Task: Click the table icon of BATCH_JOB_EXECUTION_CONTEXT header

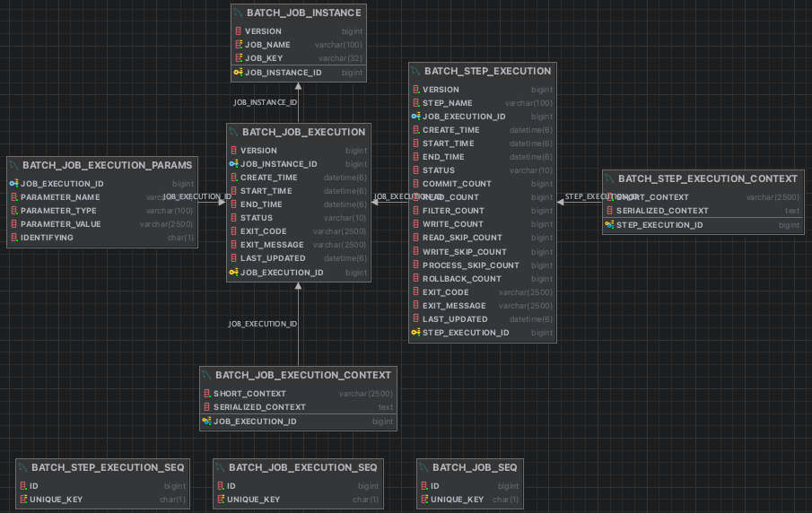Action: coord(206,375)
